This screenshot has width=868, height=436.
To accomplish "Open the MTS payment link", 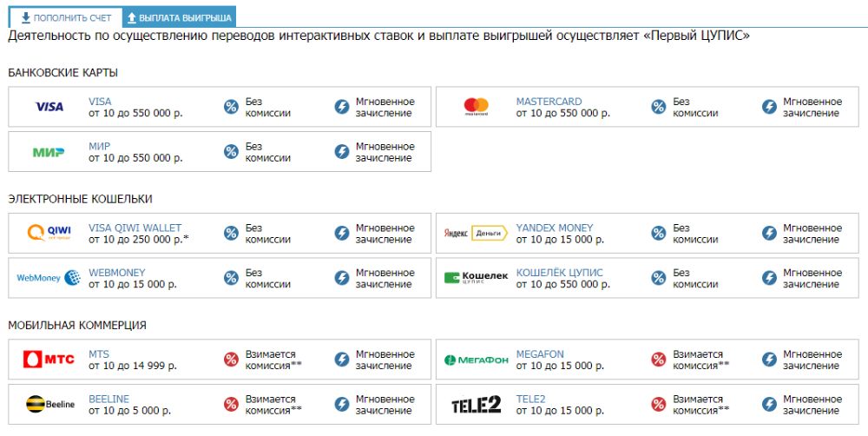I will click(99, 354).
